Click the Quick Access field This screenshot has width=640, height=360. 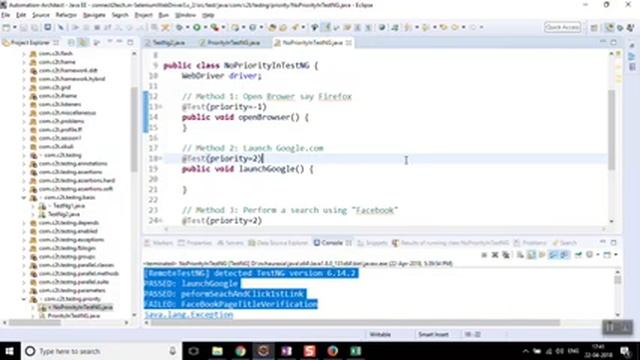point(562,27)
